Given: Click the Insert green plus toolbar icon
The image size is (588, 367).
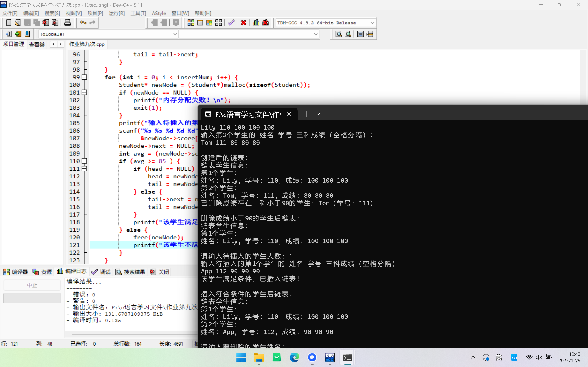Looking at the screenshot, I should [18, 34].
